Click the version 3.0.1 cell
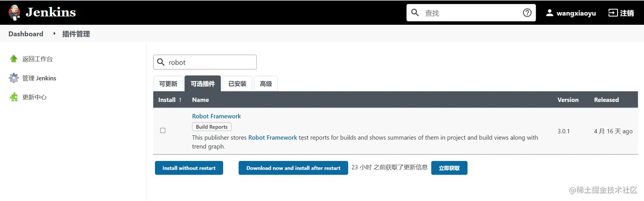Viewport: 644px width, 201px height. [563, 131]
